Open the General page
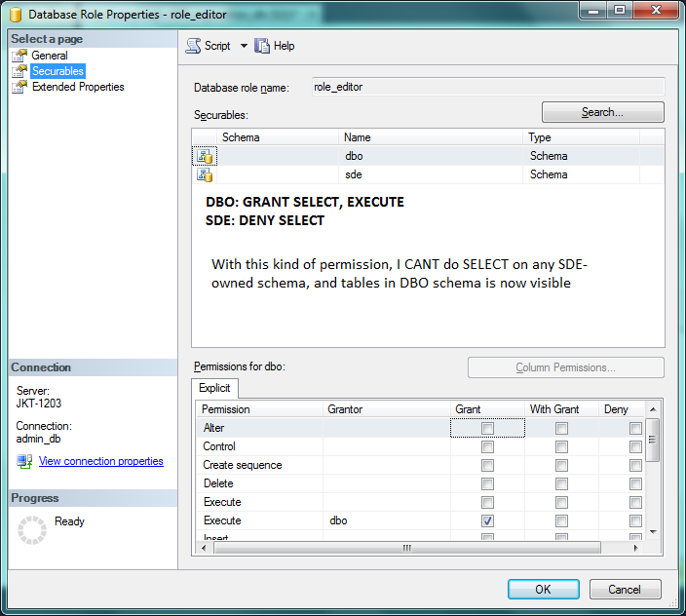This screenshot has height=616, width=686. (50, 56)
